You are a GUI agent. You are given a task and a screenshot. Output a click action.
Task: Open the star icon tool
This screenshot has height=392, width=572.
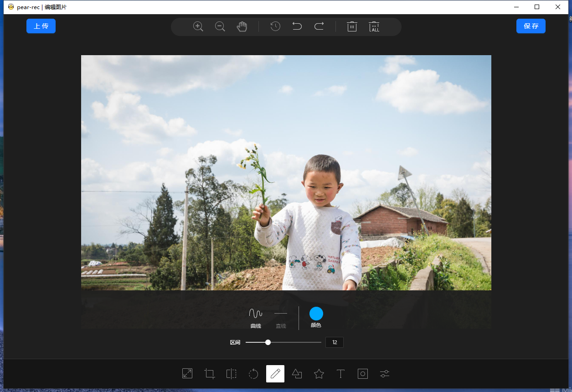(319, 374)
